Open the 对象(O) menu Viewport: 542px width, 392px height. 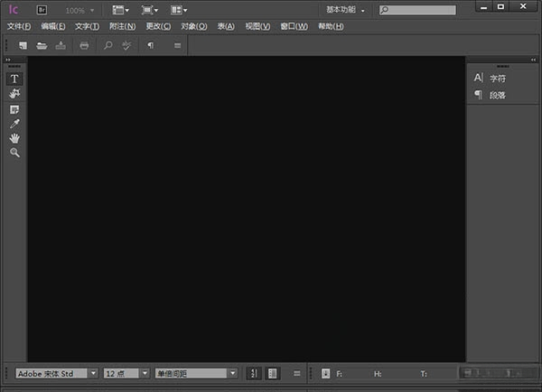(194, 26)
